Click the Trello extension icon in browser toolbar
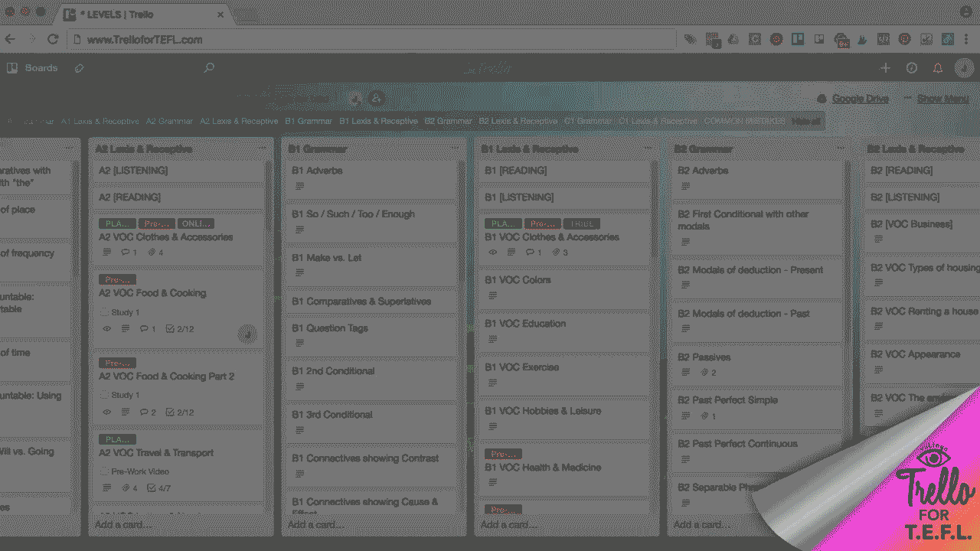This screenshot has height=551, width=980. tap(797, 39)
